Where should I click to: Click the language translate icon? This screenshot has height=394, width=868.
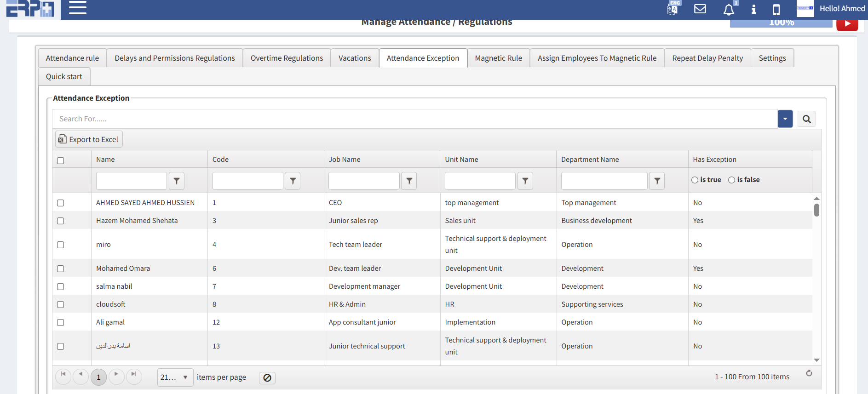[x=673, y=9]
